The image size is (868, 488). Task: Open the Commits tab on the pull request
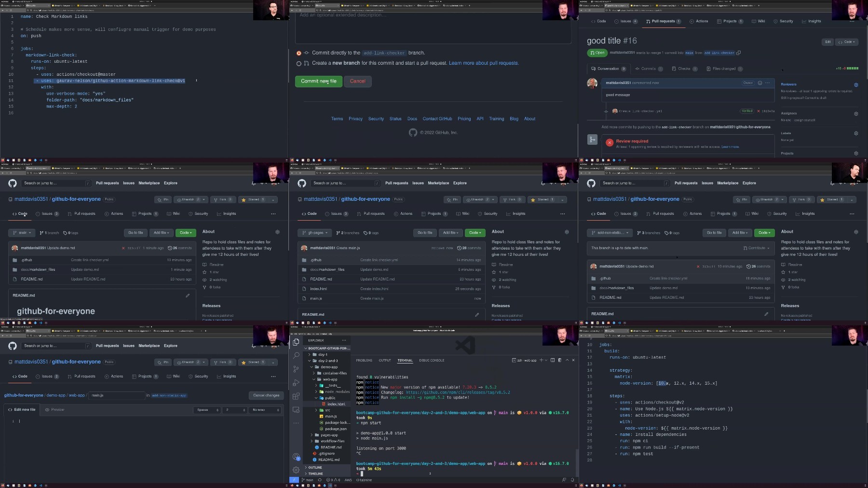(x=649, y=69)
